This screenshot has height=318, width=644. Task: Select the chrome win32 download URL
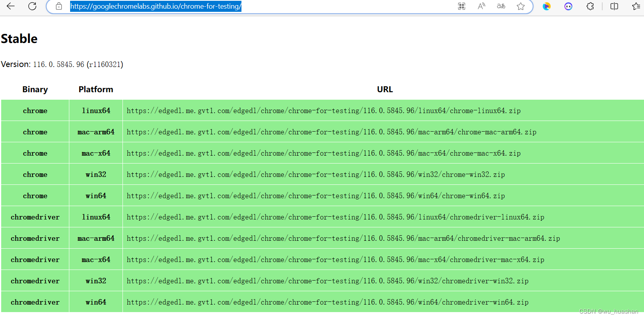click(x=316, y=175)
